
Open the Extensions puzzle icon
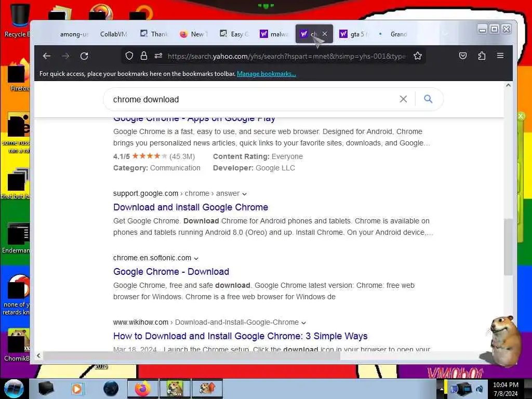click(x=482, y=56)
